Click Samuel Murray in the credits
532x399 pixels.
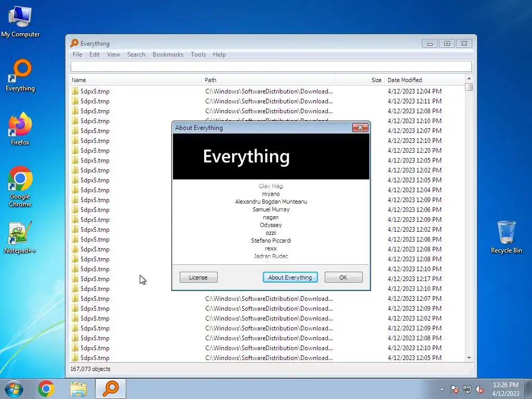(271, 209)
